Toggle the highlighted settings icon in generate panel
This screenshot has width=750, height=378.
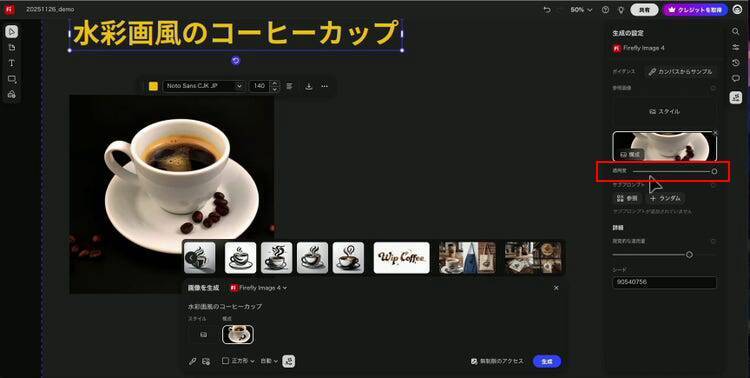click(288, 361)
